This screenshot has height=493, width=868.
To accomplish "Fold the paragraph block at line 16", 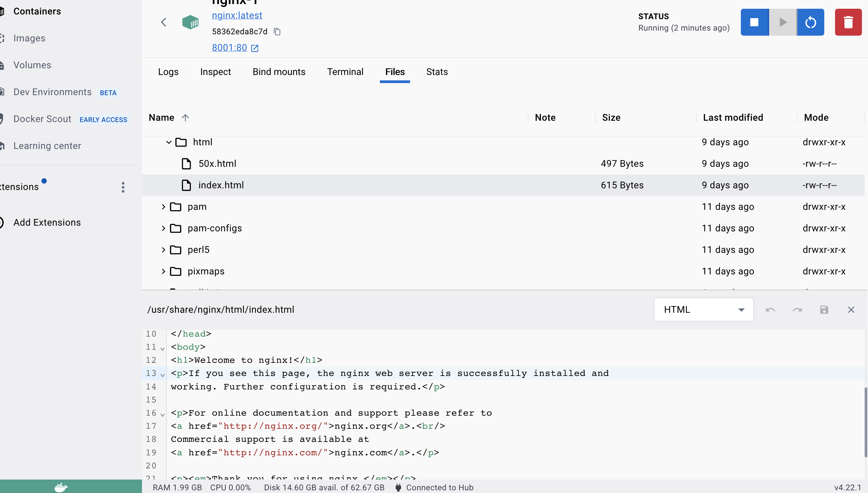I will [x=162, y=414].
